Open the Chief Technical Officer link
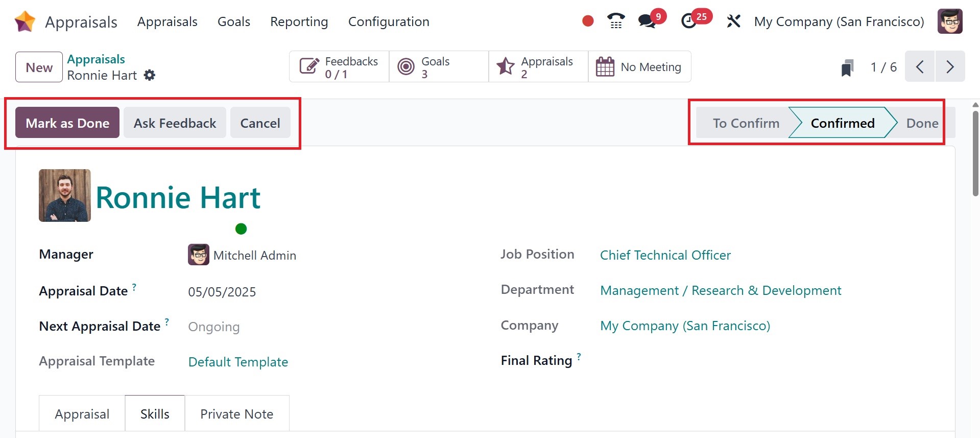The width and height of the screenshot is (980, 438). click(665, 255)
